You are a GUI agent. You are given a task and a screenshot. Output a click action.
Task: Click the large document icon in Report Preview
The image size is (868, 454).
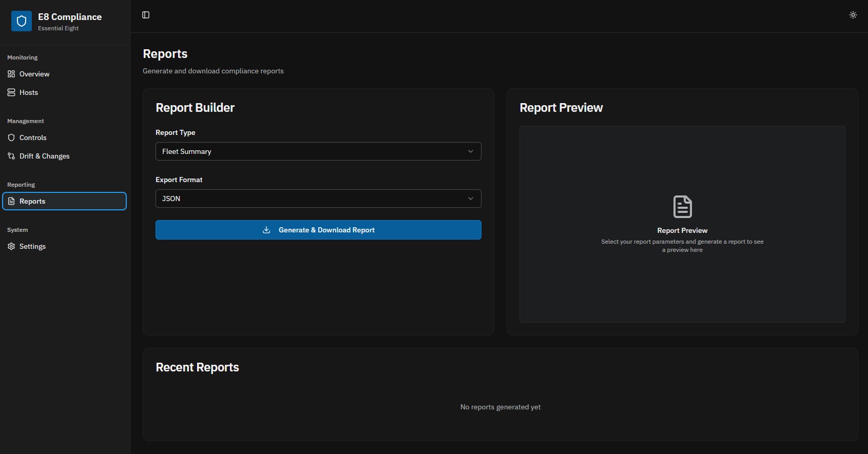[x=682, y=207]
